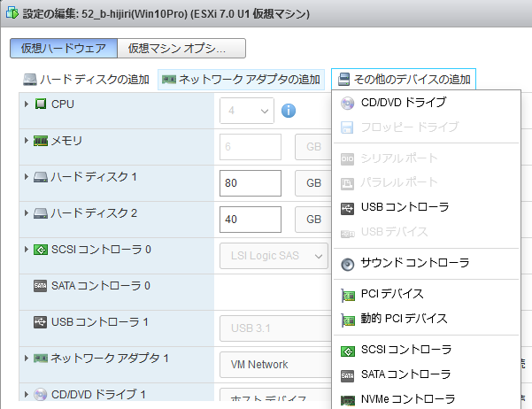Click the USB コントローラ 1 label
The height and width of the screenshot is (409, 532).
click(100, 322)
